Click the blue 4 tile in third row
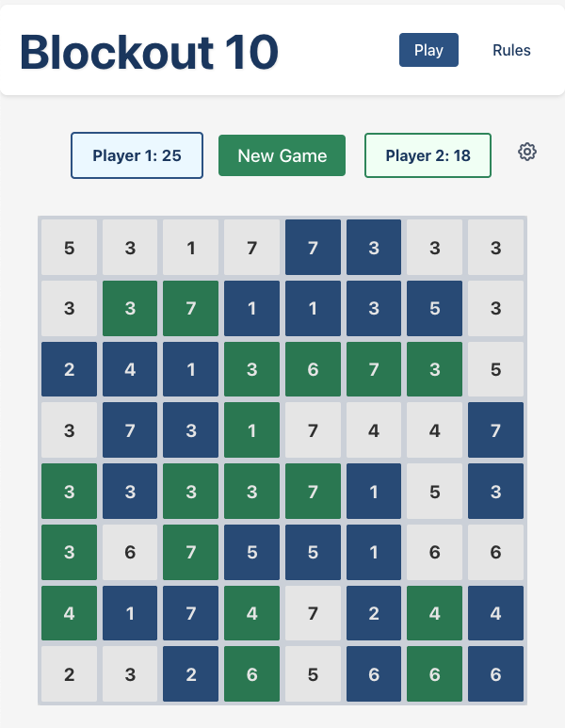This screenshot has height=728, width=565. [x=130, y=370]
